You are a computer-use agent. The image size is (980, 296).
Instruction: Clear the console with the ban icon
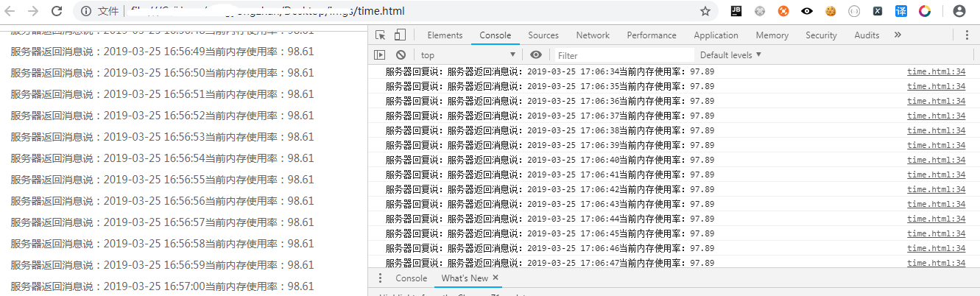point(401,54)
